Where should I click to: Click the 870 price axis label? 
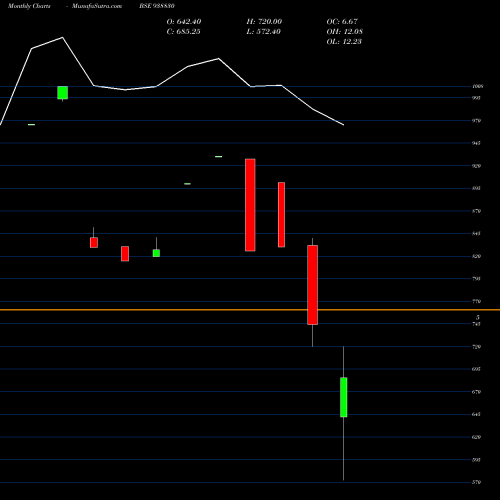click(477, 211)
